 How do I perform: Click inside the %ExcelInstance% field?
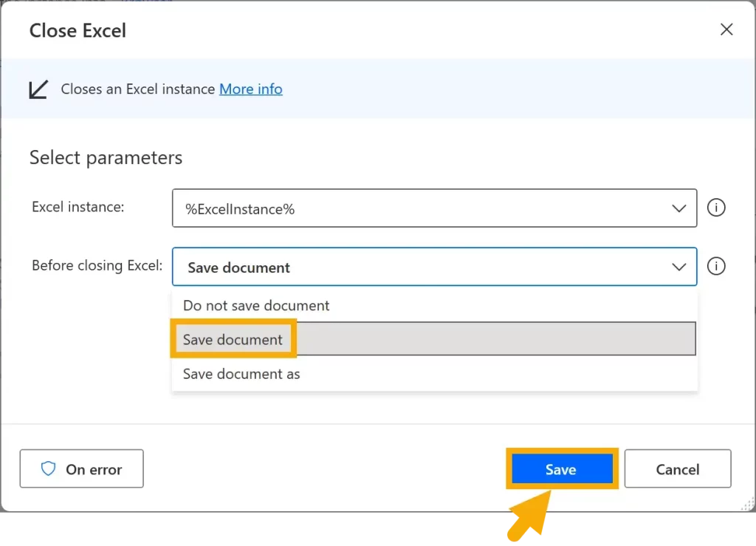[413, 208]
